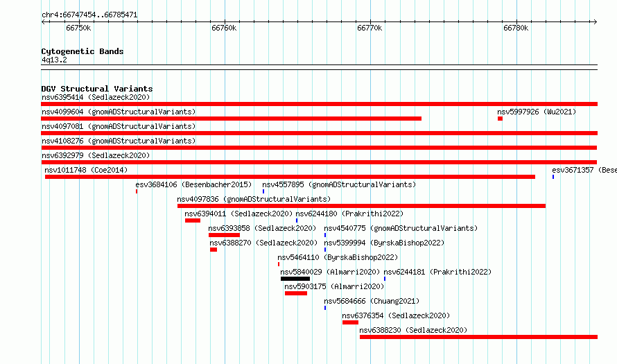Select the nsv4557895 blue variant marker
The width and height of the screenshot is (617, 364).
[263, 191]
